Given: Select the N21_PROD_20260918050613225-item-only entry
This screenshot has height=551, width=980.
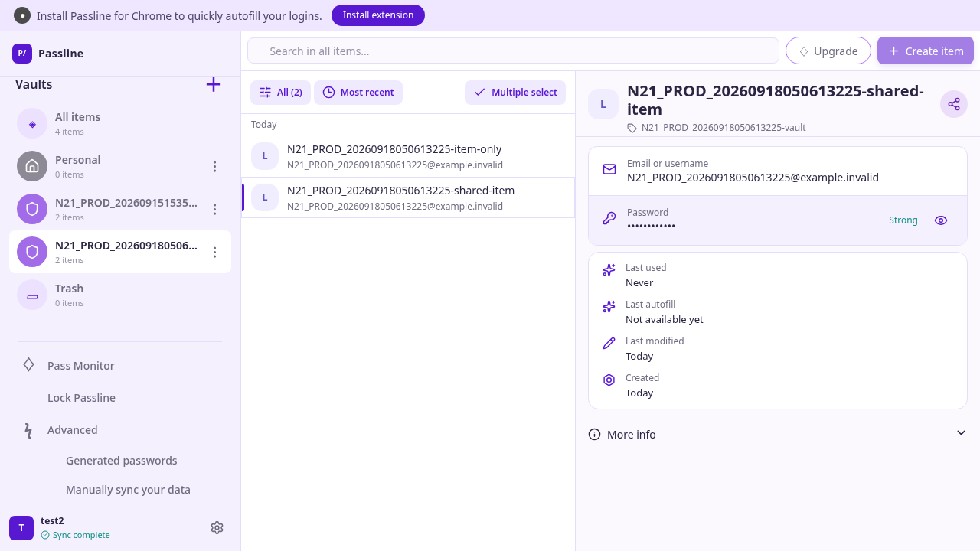Looking at the screenshot, I should (408, 156).
